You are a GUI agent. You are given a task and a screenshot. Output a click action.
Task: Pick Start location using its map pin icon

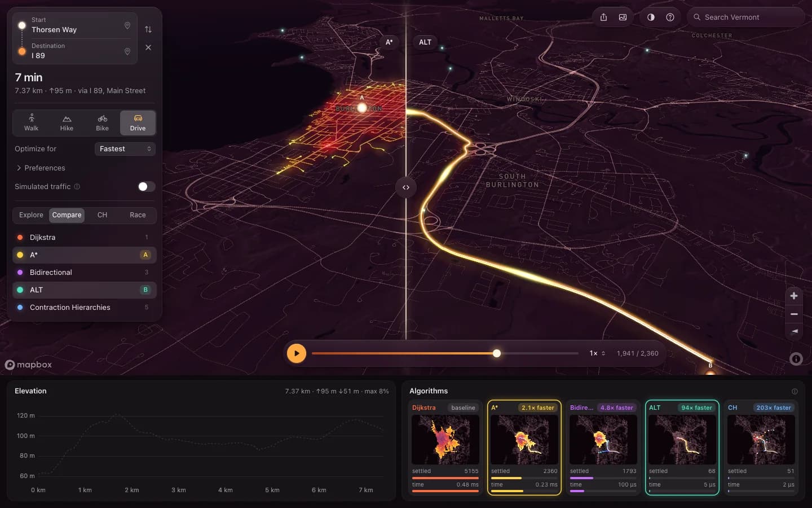click(127, 25)
